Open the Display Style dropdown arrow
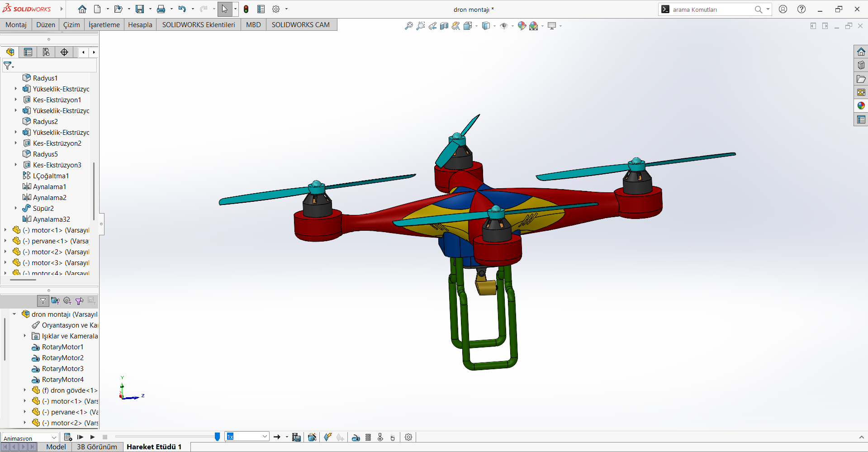Viewport: 868px width, 452px height. (494, 26)
